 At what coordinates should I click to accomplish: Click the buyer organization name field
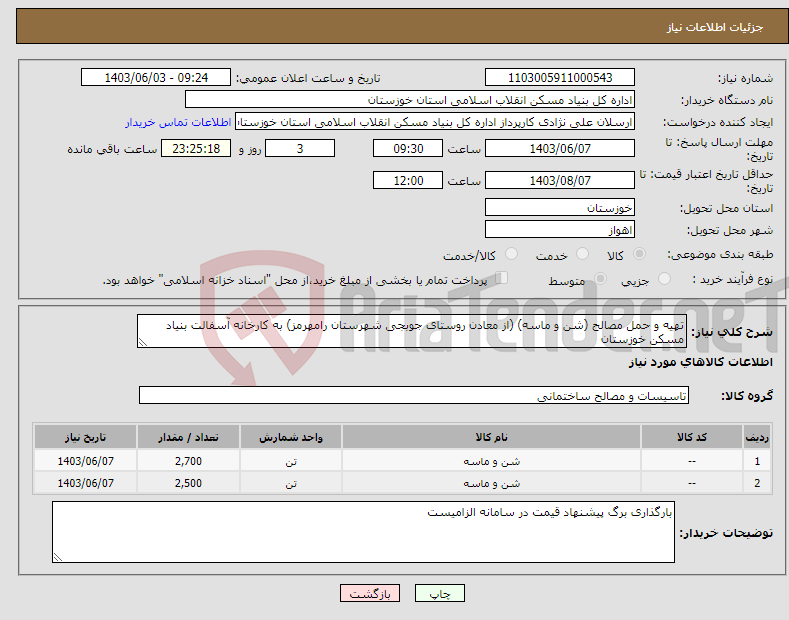[410, 100]
